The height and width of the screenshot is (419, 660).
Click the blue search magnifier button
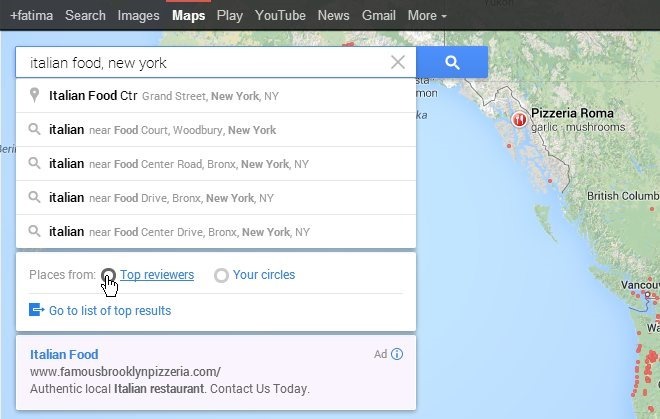[x=452, y=62]
